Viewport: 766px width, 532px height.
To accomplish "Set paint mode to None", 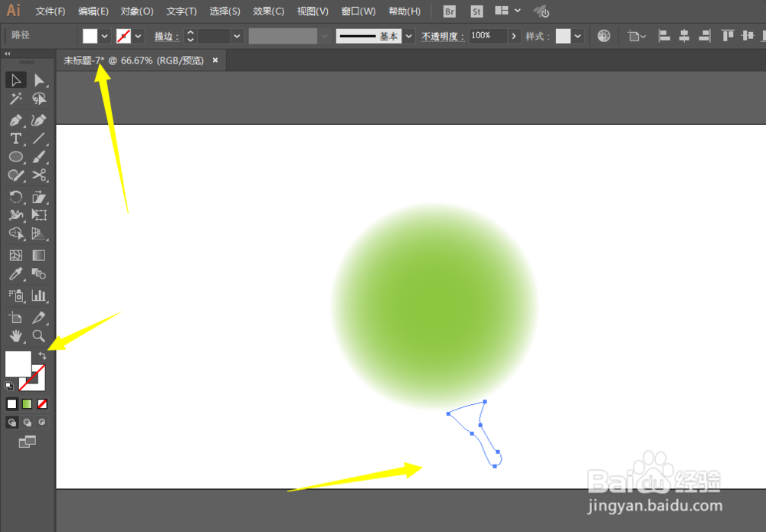I will (x=42, y=404).
